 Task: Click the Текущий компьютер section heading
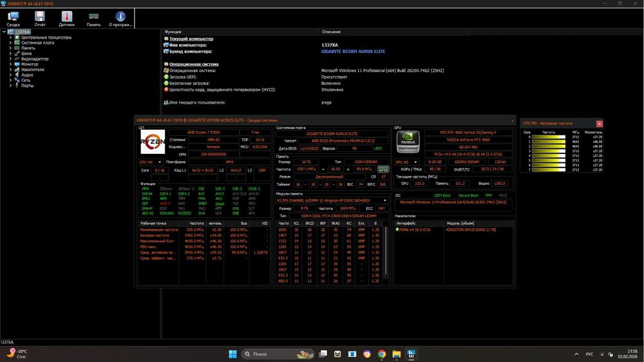click(191, 39)
